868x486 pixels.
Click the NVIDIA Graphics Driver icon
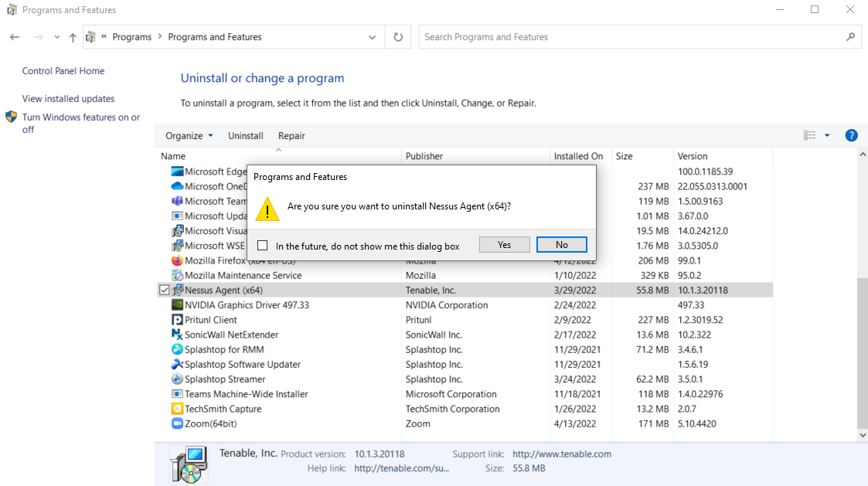pyautogui.click(x=177, y=305)
